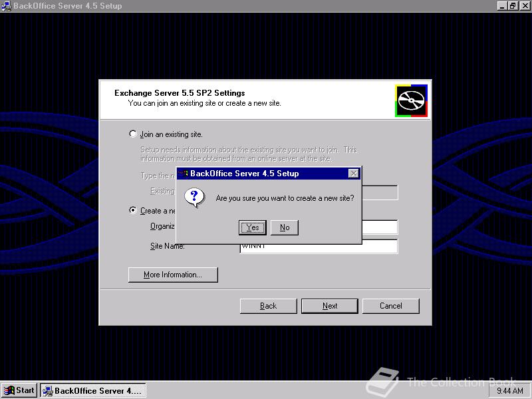Select BackOffice Server taskbar button
Viewport: 532px width, 399px height.
[93, 390]
